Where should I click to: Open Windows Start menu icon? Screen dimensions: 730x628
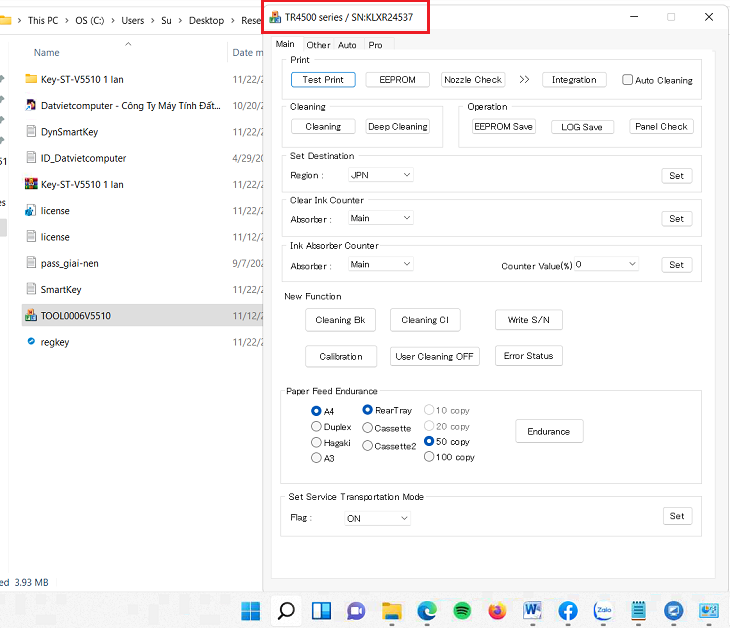[x=250, y=611]
